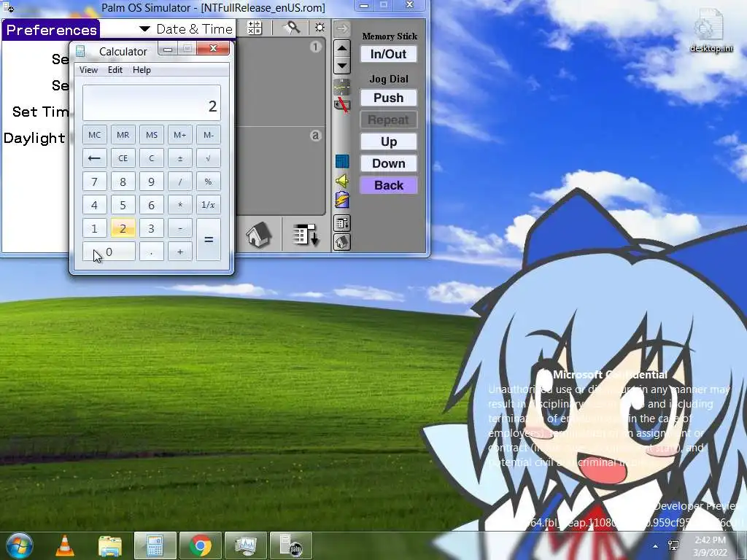Click the percent key

(x=209, y=182)
